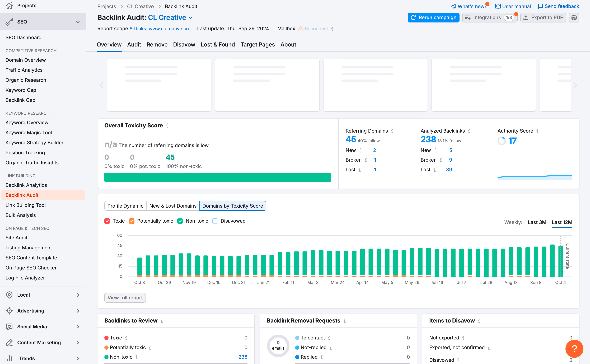Open settings with the gear icon
Viewport: 590px width, 364px height.
(x=574, y=18)
